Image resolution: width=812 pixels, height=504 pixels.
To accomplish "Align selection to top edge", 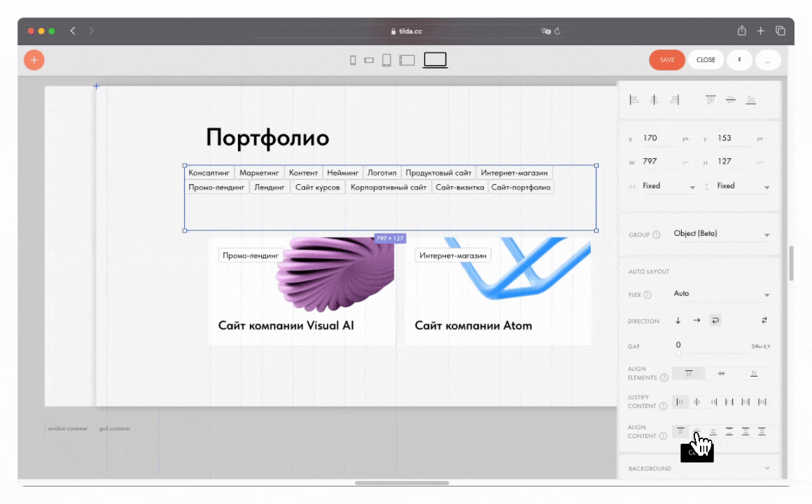I will [710, 100].
